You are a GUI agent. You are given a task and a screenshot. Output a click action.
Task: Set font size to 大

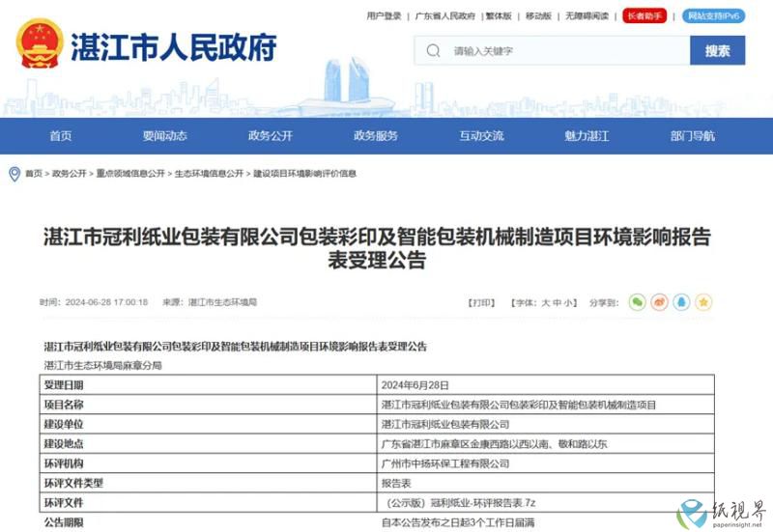[545, 302]
